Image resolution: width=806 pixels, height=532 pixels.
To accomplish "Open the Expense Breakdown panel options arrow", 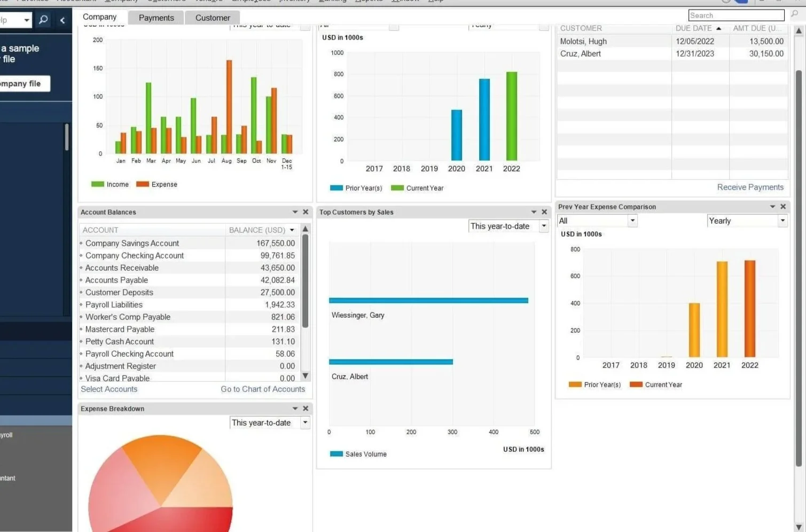I will pos(295,409).
